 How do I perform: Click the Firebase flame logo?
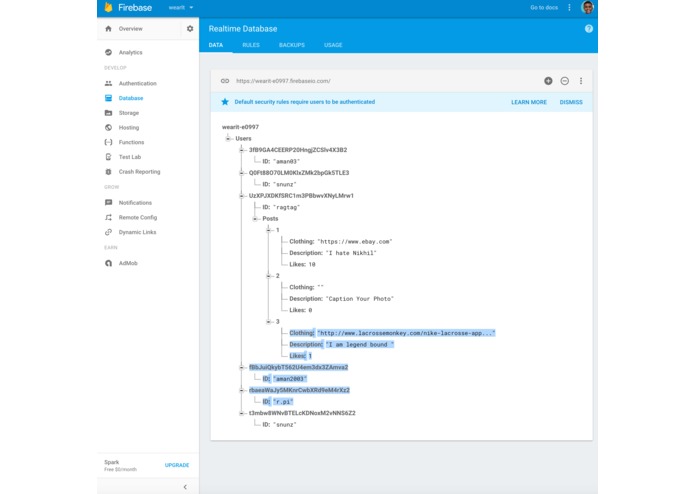[108, 7]
